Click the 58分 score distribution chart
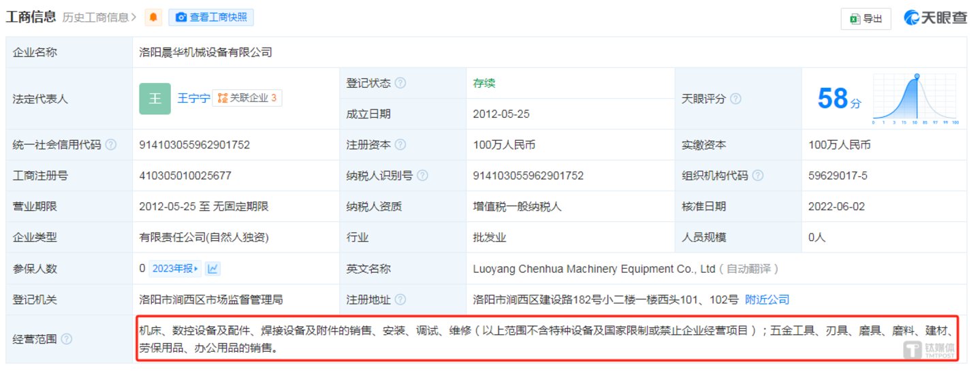980x377 pixels. (x=915, y=99)
